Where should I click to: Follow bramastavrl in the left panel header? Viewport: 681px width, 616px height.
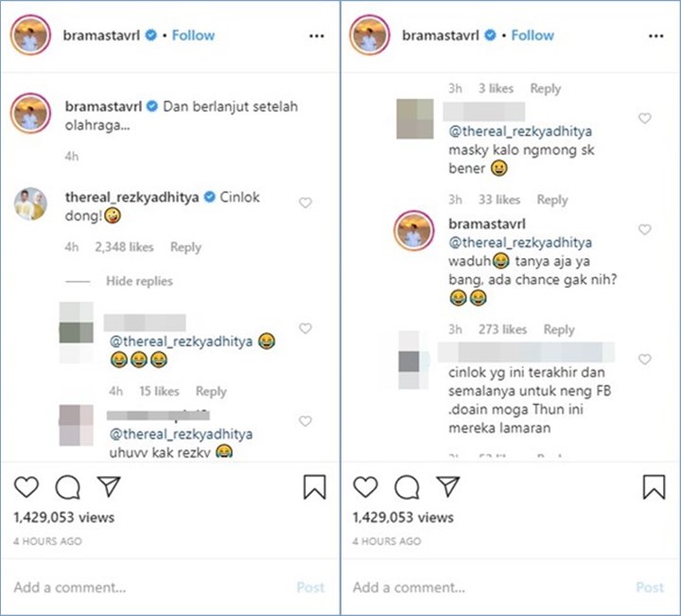tap(193, 35)
